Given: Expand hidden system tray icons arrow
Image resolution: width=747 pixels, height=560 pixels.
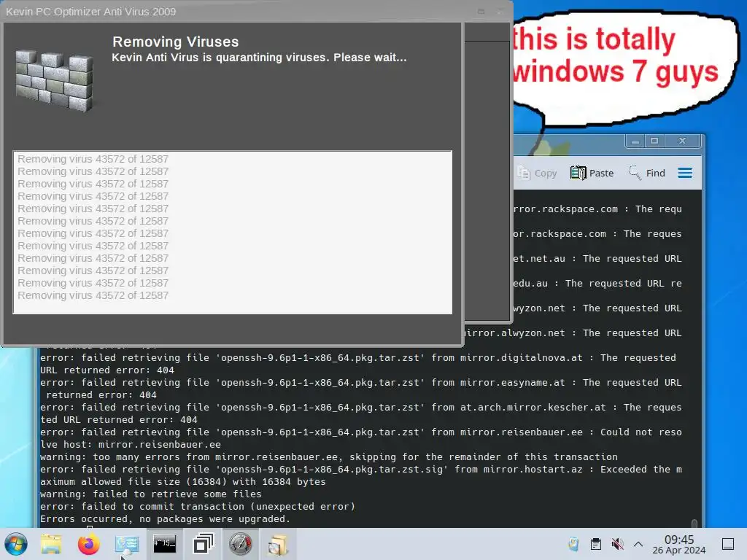Looking at the screenshot, I should click(x=638, y=544).
